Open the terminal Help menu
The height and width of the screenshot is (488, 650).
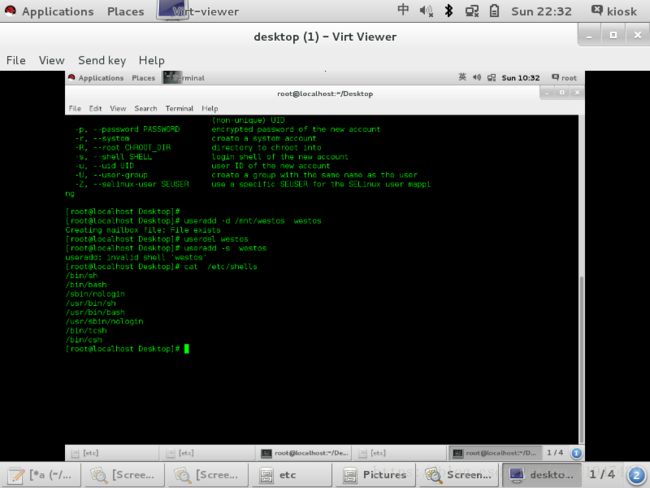[210, 109]
